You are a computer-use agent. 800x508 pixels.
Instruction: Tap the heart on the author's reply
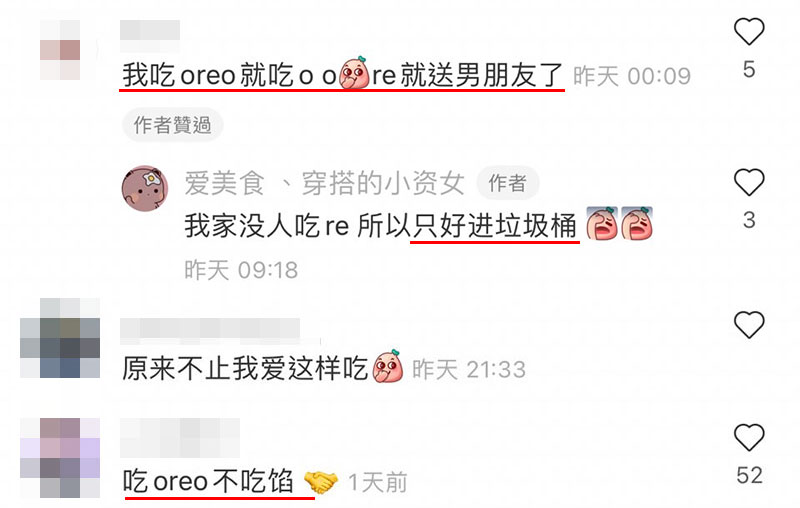click(749, 182)
